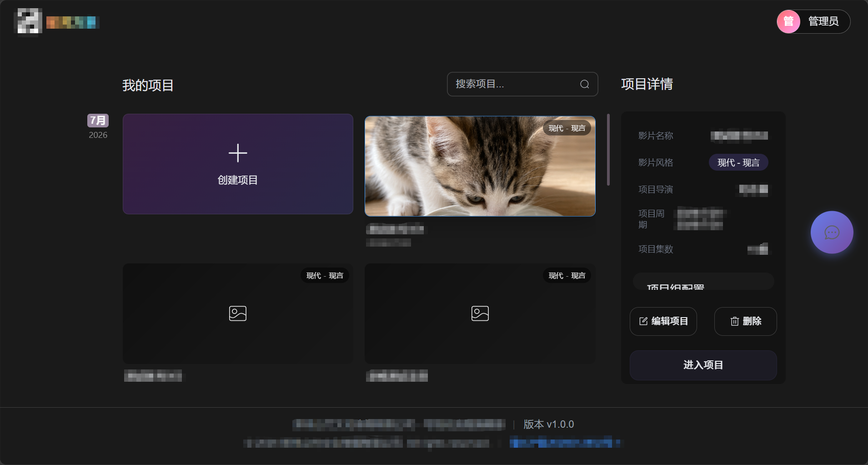The width and height of the screenshot is (868, 465).
Task: Open the floating chat assistant bubble
Action: 832,232
